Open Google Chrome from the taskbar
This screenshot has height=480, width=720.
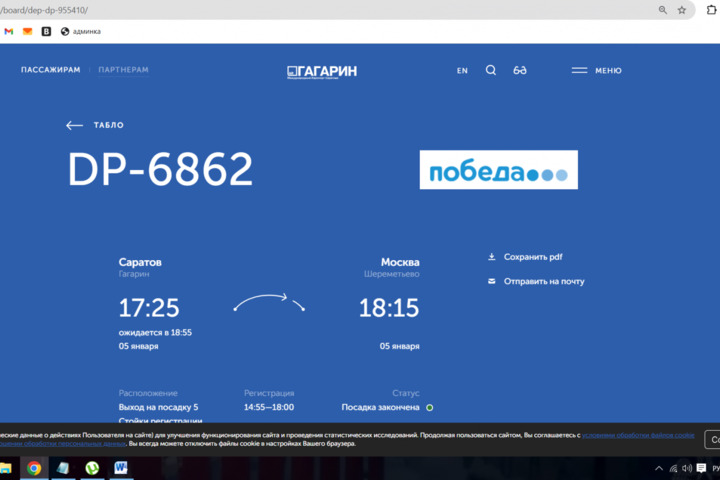(x=34, y=468)
